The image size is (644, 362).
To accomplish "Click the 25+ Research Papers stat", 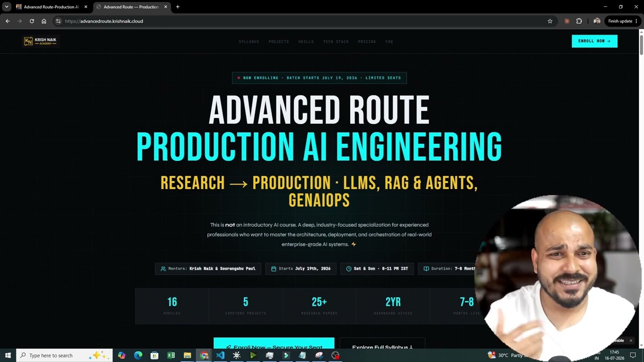I will (x=319, y=306).
